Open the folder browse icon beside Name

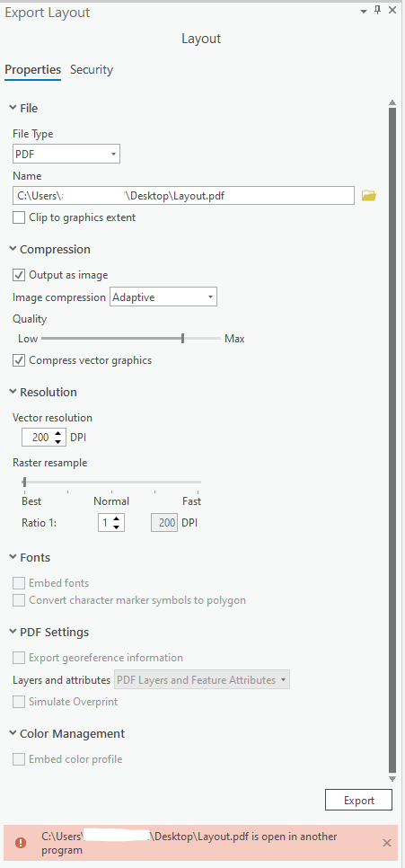tap(368, 195)
